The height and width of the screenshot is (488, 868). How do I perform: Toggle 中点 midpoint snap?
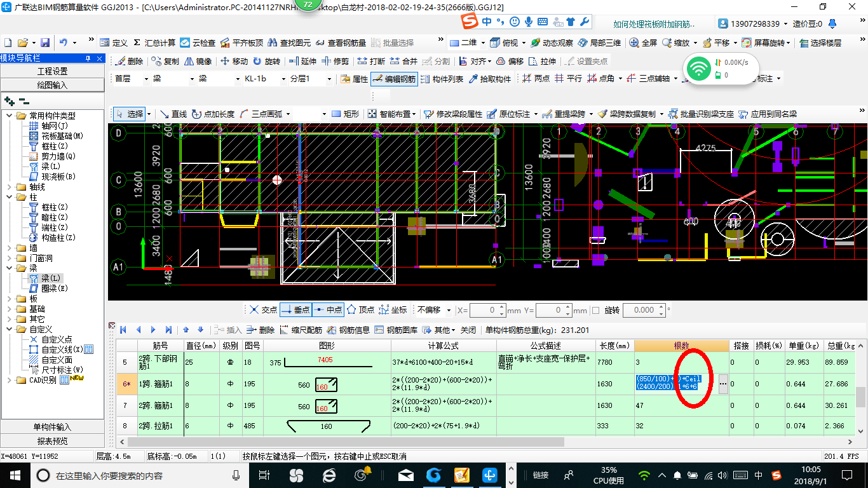pyautogui.click(x=328, y=309)
